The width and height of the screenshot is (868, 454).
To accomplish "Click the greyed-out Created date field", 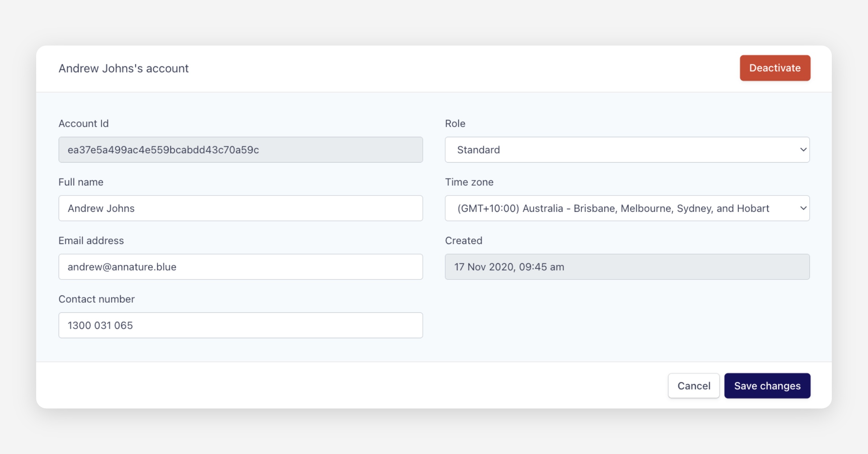I will tap(627, 267).
